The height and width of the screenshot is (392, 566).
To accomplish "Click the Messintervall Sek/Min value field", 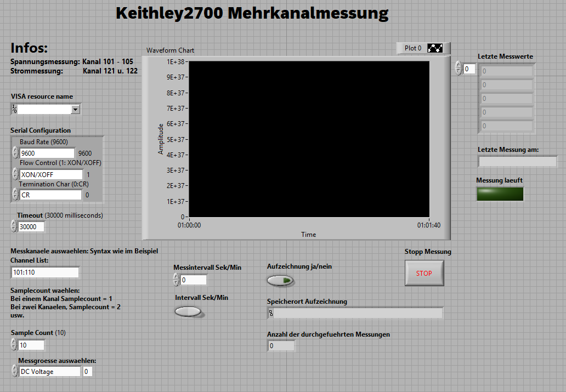I will tap(194, 280).
